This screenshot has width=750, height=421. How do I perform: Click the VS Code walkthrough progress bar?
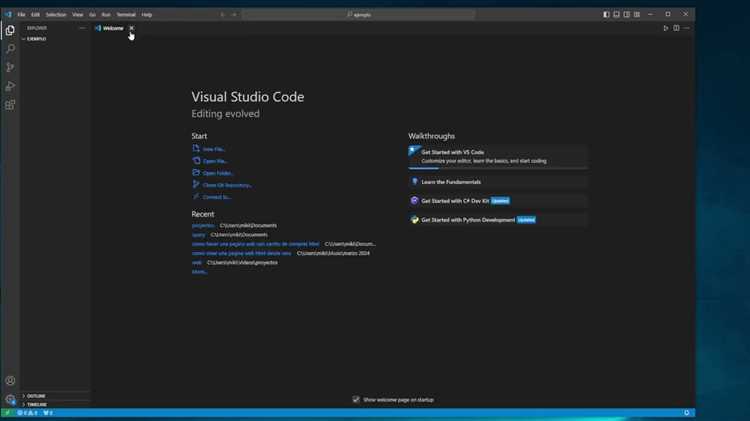click(x=497, y=168)
